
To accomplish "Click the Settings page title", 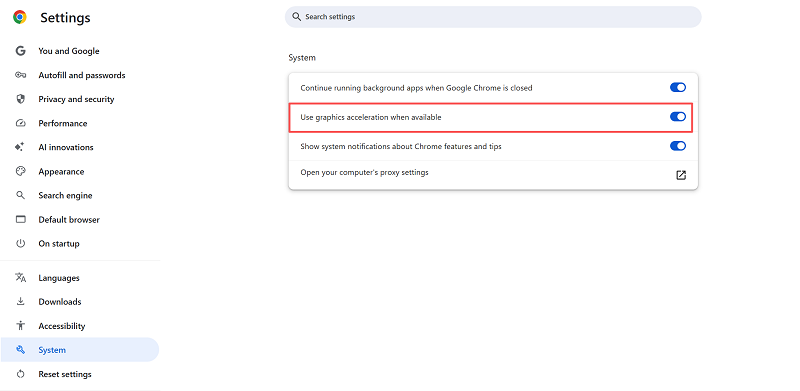I will pyautogui.click(x=65, y=18).
